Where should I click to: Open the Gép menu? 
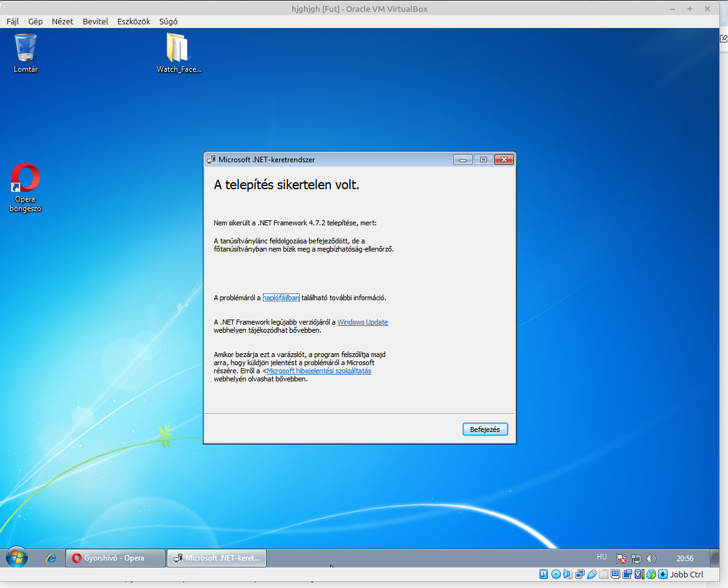click(x=36, y=21)
